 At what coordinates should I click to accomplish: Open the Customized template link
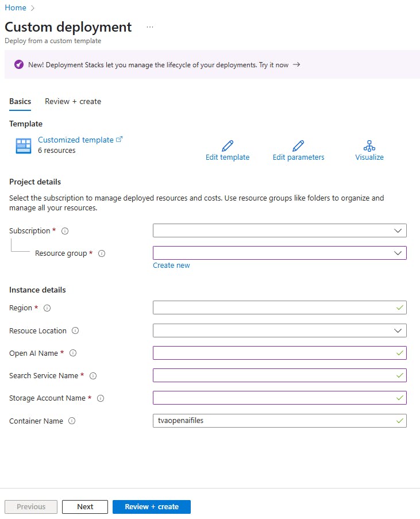tap(76, 140)
